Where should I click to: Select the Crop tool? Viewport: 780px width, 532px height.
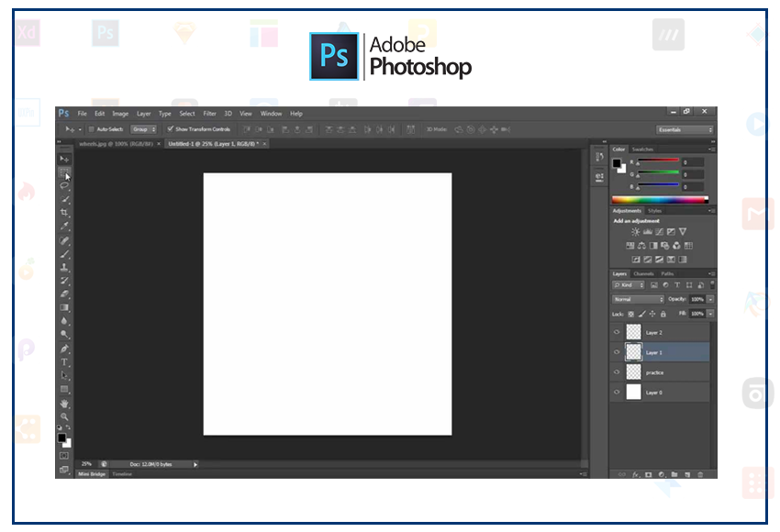tap(64, 213)
